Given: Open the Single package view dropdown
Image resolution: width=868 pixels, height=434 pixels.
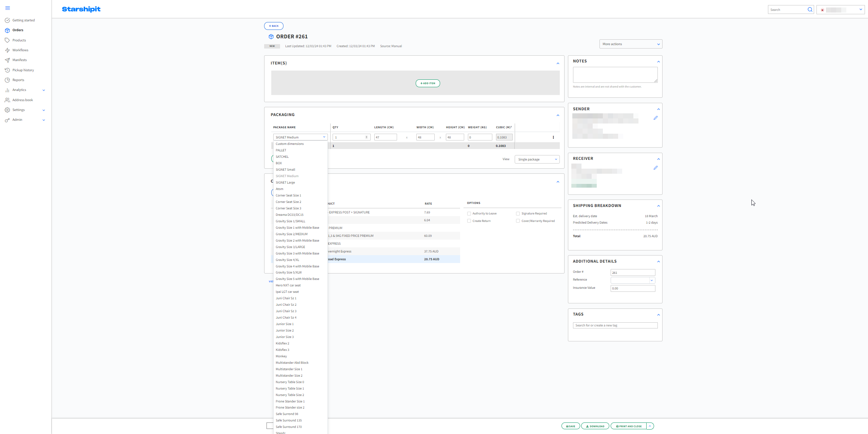Looking at the screenshot, I should (x=537, y=159).
